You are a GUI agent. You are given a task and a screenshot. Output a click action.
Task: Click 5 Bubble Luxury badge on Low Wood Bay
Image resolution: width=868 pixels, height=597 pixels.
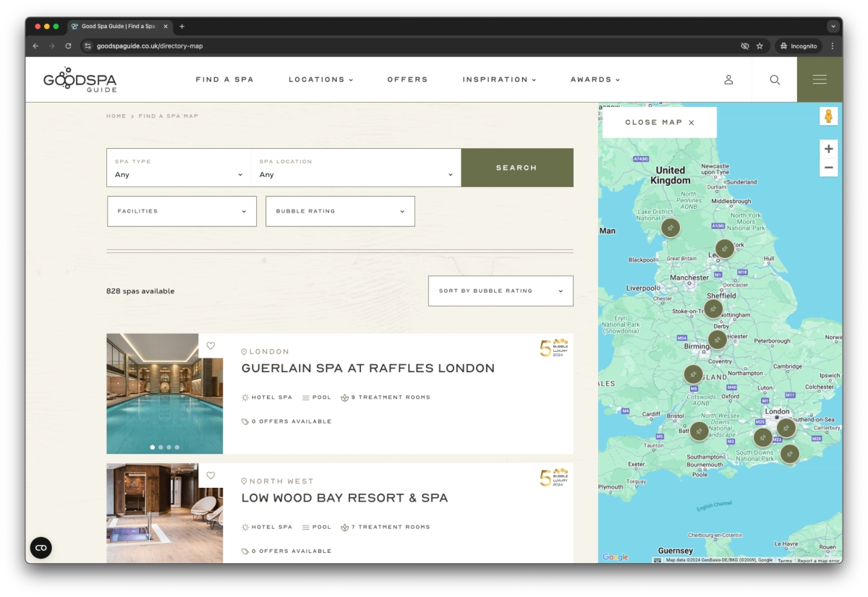554,477
